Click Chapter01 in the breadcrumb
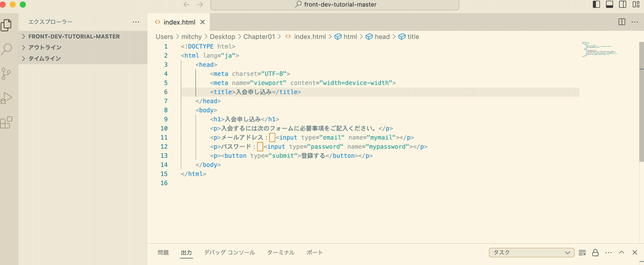The width and height of the screenshot is (644, 265). click(259, 37)
